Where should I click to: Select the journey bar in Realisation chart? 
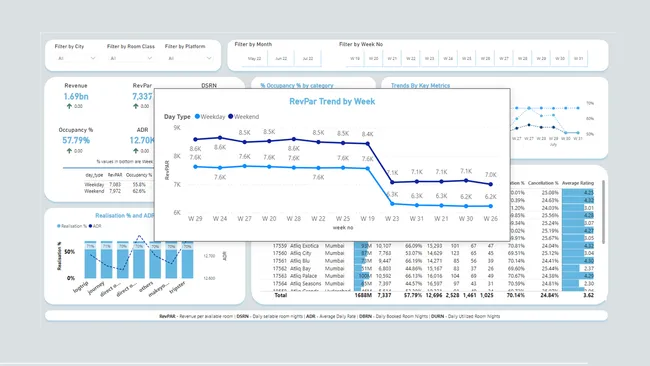click(107, 259)
